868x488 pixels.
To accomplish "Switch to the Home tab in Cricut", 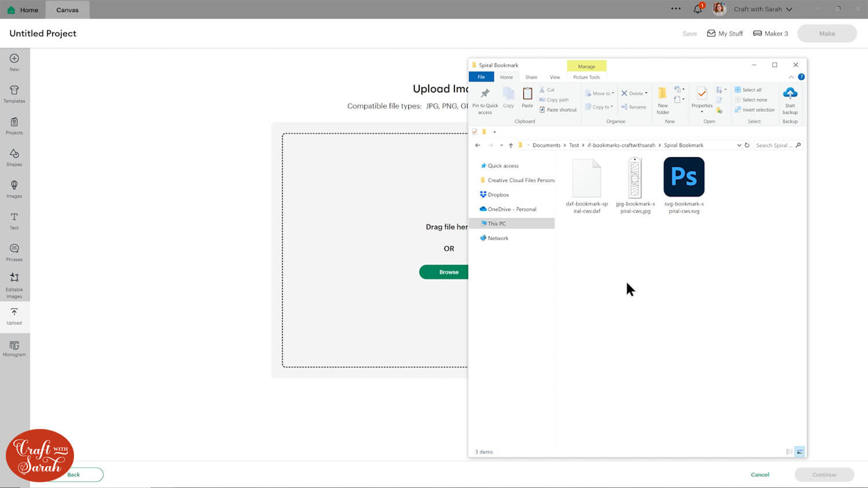I will 23,10.
